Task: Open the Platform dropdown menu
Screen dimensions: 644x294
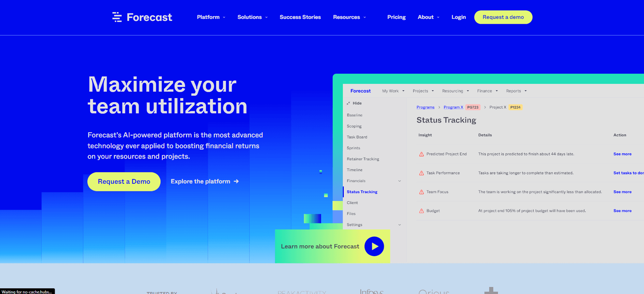Action: point(211,17)
